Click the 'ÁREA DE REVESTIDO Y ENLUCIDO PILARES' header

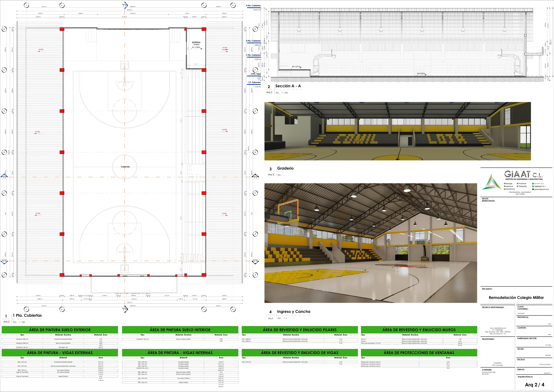pos(300,330)
